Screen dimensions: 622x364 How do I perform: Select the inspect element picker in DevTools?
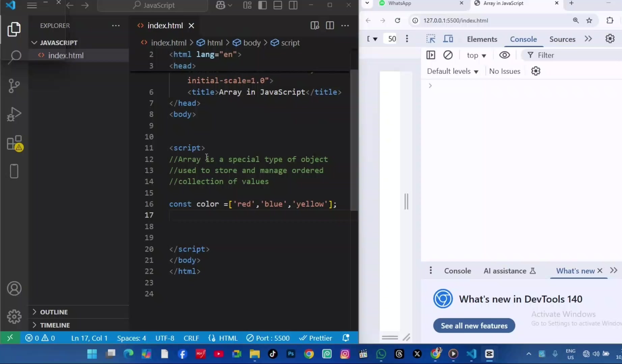click(430, 39)
